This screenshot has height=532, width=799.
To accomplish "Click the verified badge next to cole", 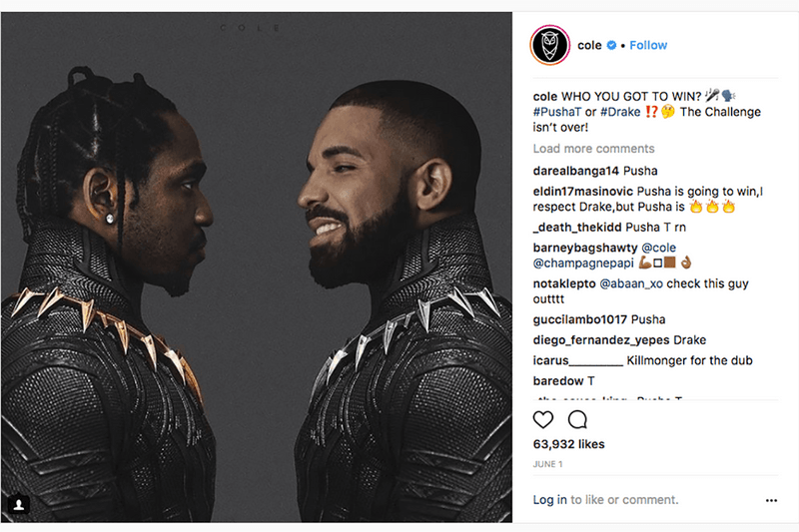I will tap(611, 45).
